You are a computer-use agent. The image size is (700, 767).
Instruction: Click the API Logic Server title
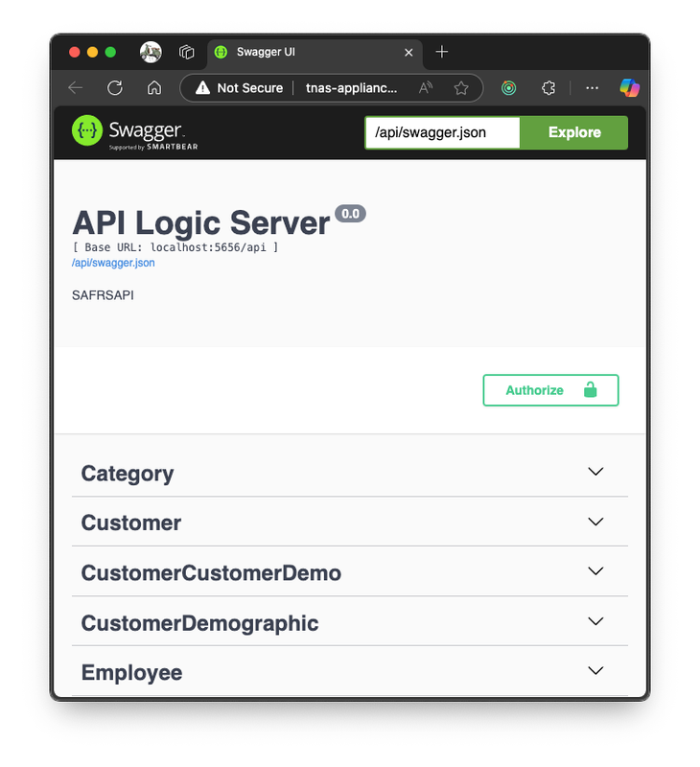(x=201, y=223)
